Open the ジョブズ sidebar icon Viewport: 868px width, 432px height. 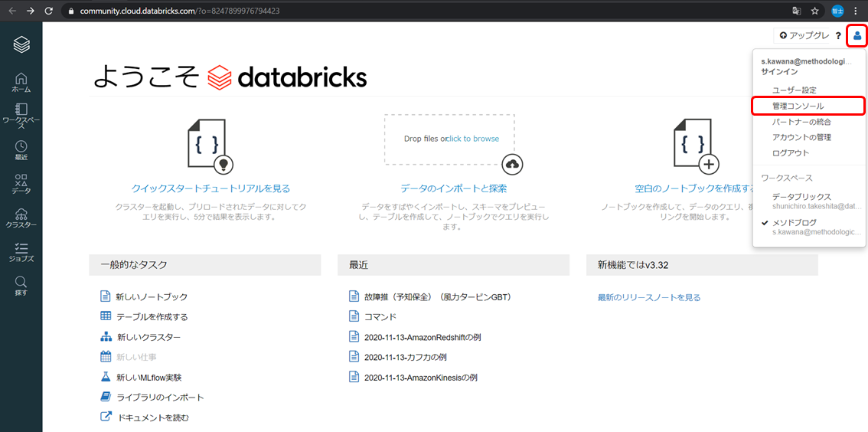coord(21,252)
